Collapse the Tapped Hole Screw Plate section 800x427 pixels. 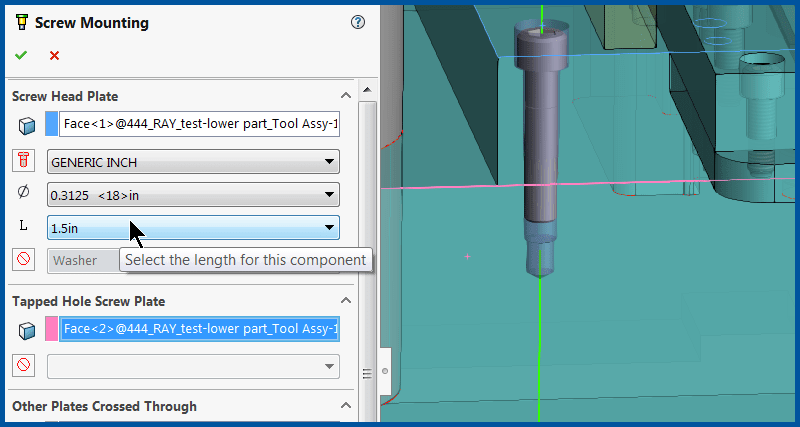(x=346, y=301)
